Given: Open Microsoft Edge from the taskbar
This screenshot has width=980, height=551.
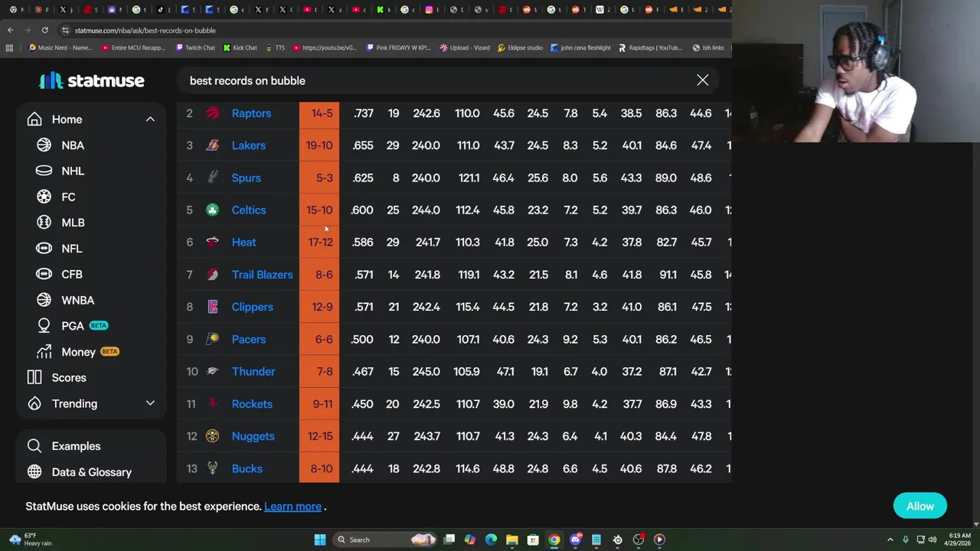Looking at the screenshot, I should coord(491,540).
